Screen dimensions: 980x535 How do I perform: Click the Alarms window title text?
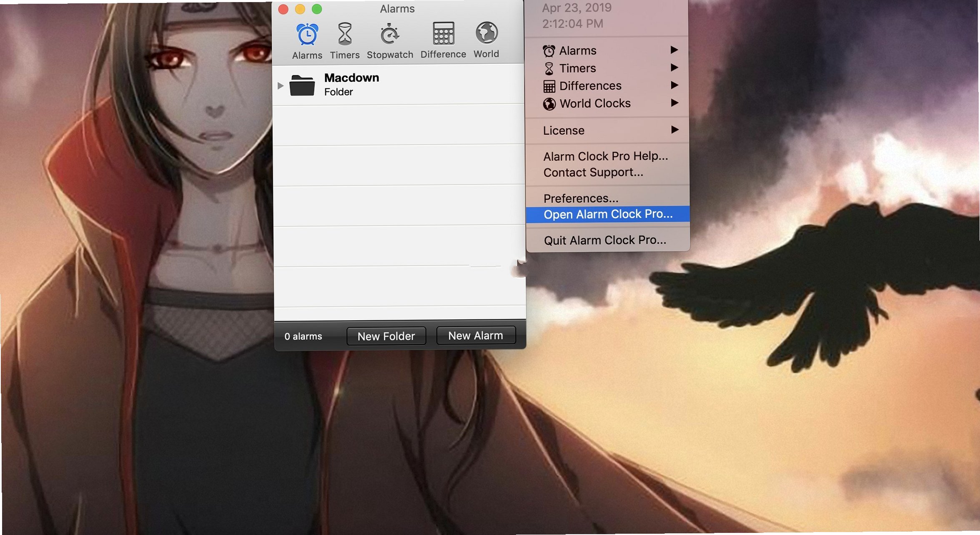tap(397, 9)
